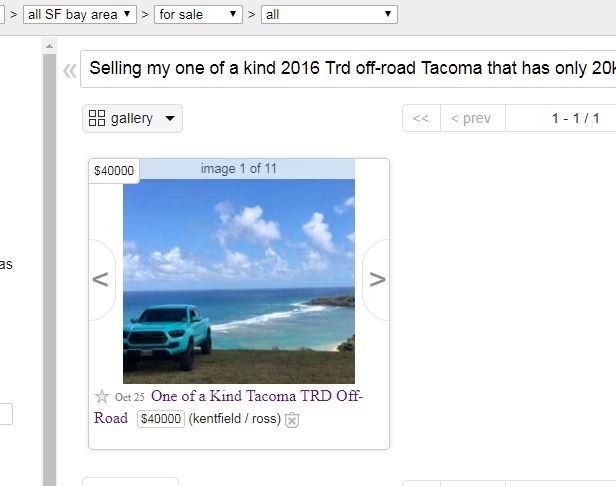Click the sidebar scrollbar up arrow
The width and height of the screenshot is (616, 486).
pos(50,46)
